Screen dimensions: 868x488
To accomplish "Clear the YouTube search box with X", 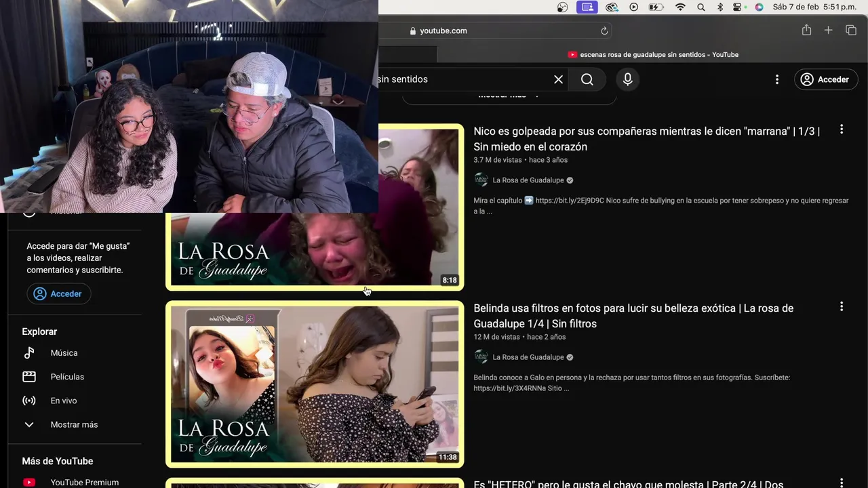I will pyautogui.click(x=558, y=79).
